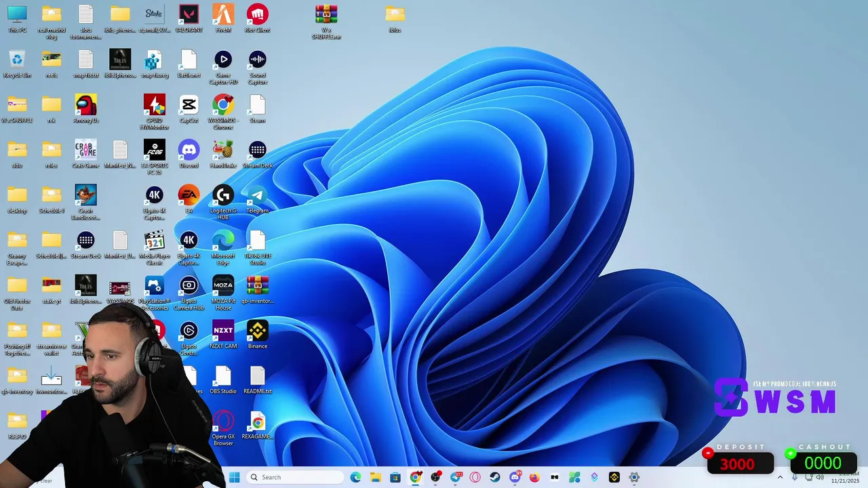
Task: Open the This PC desktop icon
Action: click(17, 19)
